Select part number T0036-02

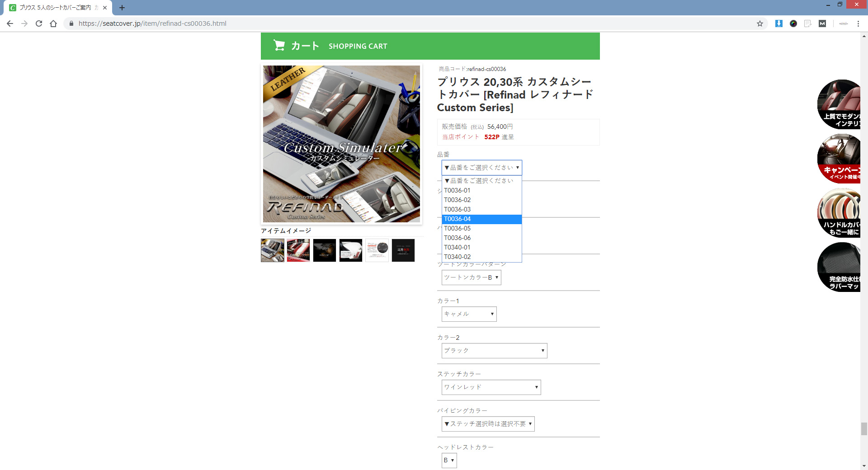[482, 200]
